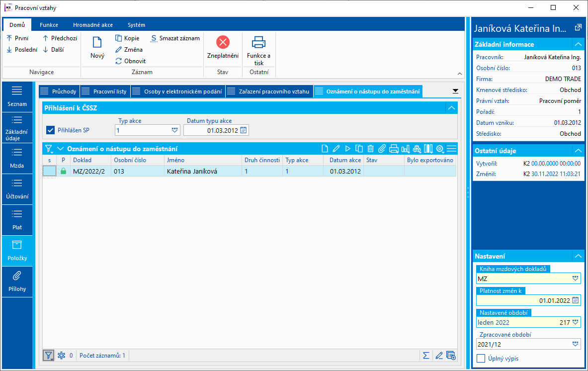588x371 pixels.
Task: Collapse the Základní informace panel
Action: pos(578,44)
